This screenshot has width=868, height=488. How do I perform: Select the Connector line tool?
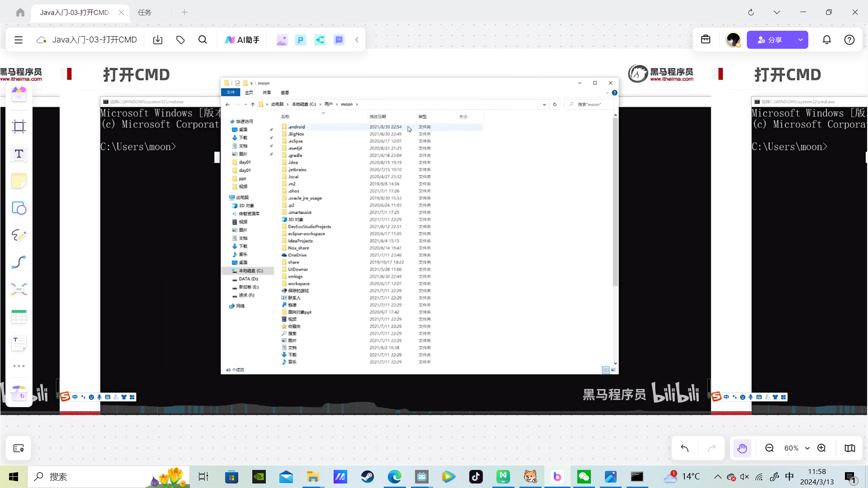(19, 262)
